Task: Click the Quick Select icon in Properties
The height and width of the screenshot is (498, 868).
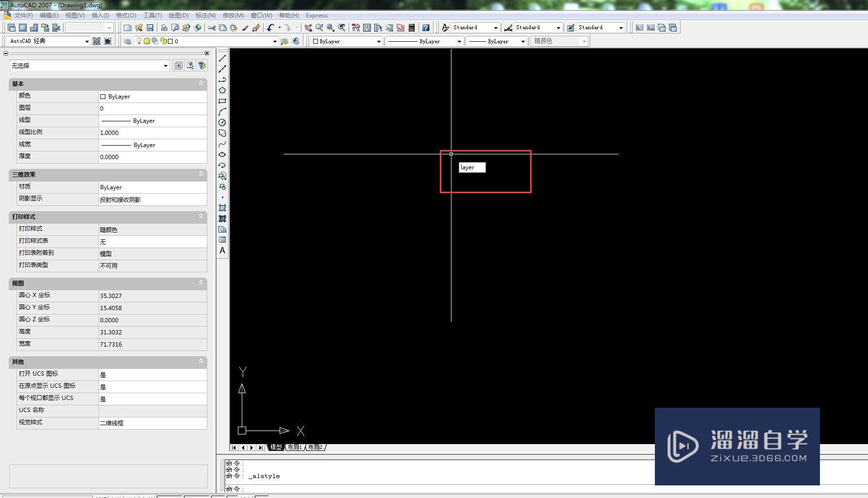Action: [202, 66]
